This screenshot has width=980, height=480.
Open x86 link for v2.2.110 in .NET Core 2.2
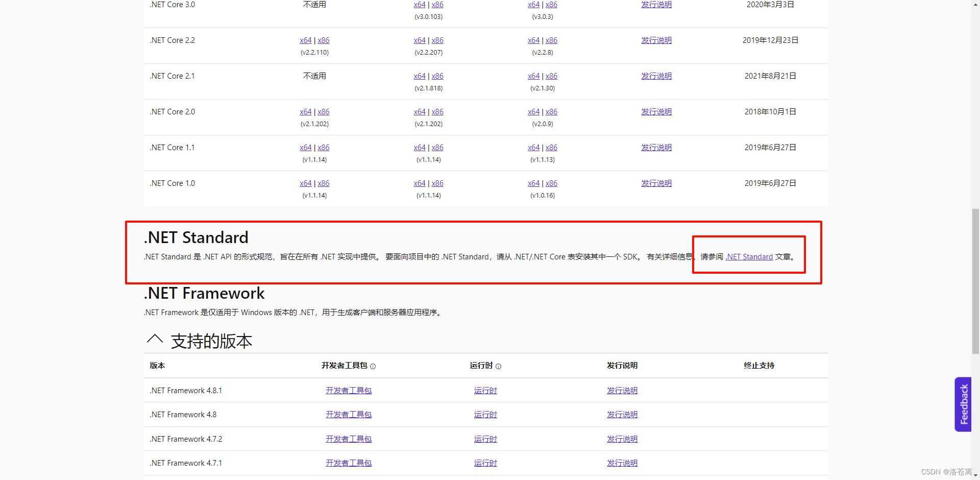pyautogui.click(x=324, y=40)
